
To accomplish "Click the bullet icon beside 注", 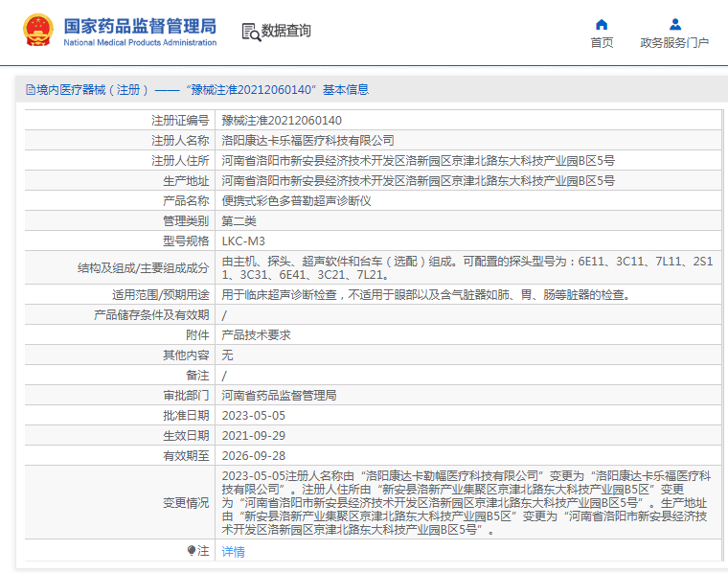I will pyautogui.click(x=192, y=551).
